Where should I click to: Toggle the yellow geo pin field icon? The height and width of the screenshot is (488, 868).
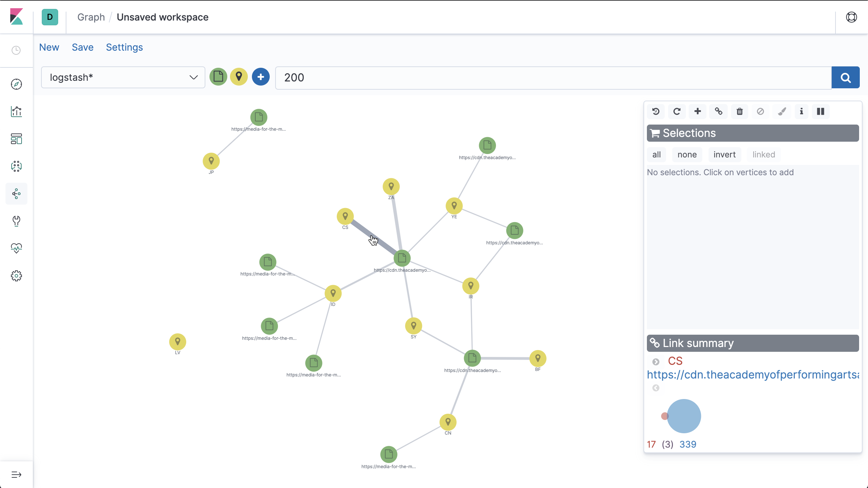239,77
